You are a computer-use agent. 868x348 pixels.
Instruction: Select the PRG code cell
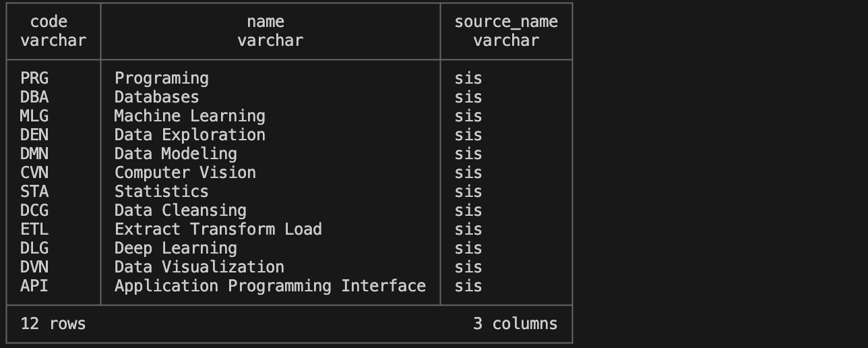coord(34,78)
